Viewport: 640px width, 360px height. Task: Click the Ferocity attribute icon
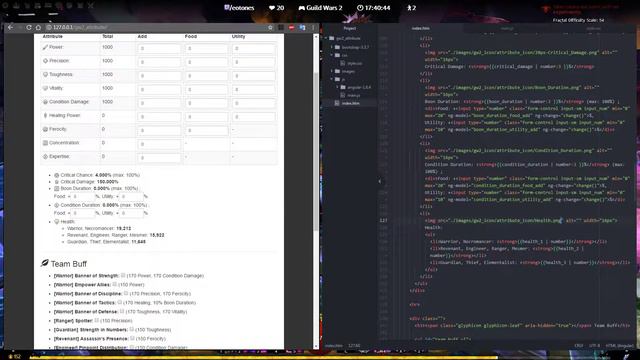(45, 129)
